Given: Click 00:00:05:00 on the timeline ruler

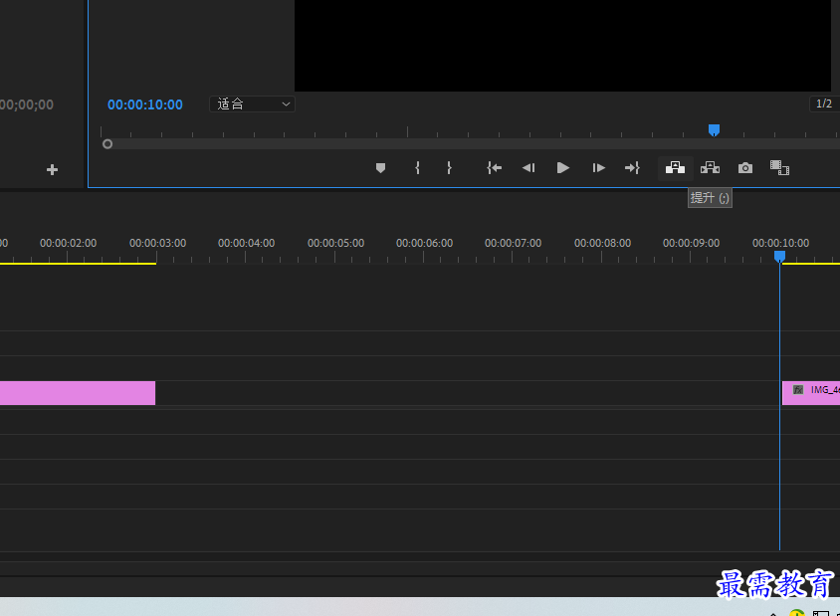Looking at the screenshot, I should click(335, 243).
